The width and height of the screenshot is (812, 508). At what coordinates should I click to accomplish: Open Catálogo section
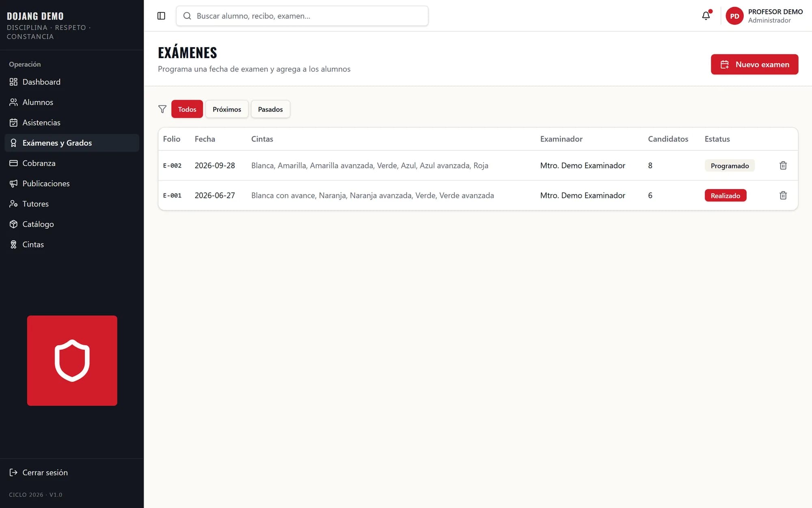tap(72, 224)
